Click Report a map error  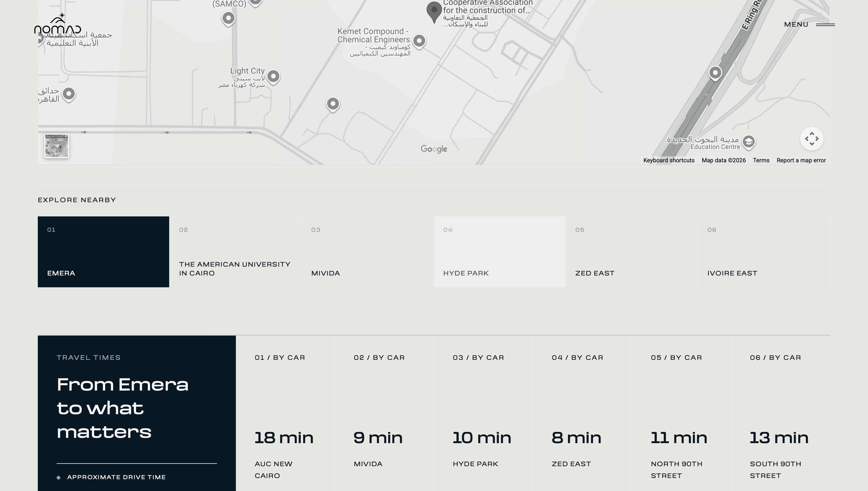pos(801,160)
